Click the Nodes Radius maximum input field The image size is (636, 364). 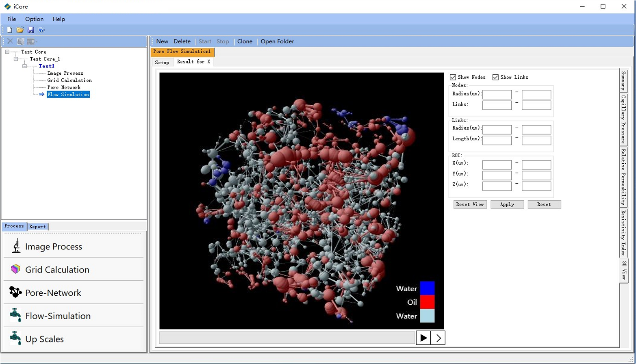[x=536, y=94]
